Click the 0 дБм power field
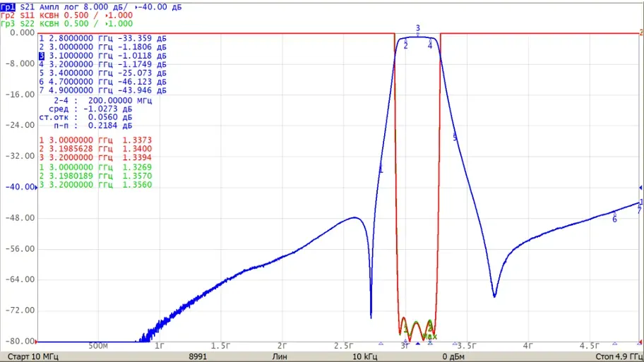The height and width of the screenshot is (362, 644). coord(453,356)
